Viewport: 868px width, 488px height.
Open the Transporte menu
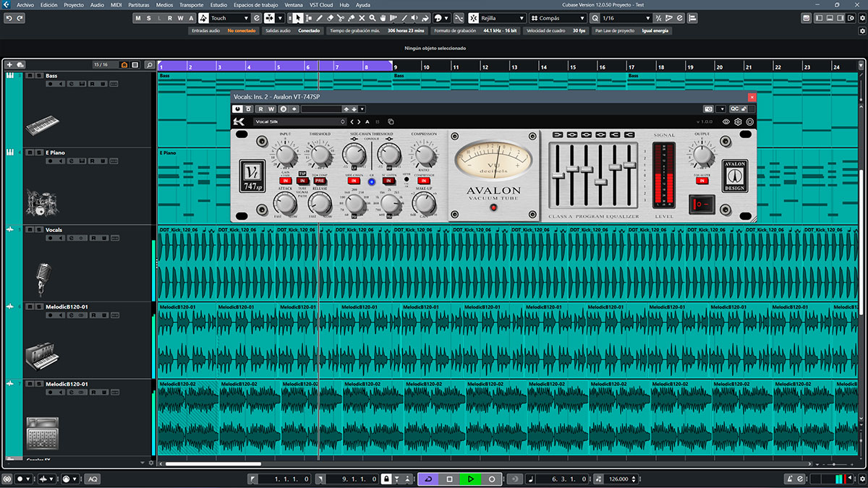coord(192,4)
